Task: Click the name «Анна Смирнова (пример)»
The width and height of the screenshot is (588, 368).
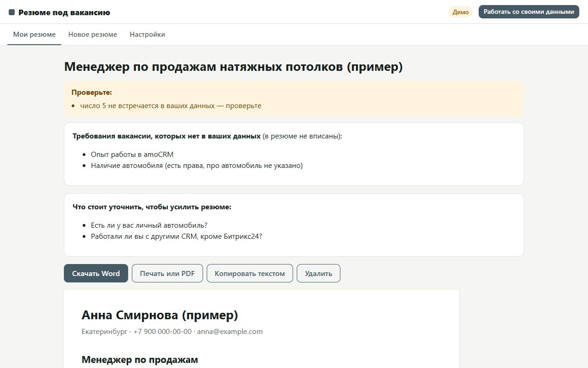Action: (160, 315)
